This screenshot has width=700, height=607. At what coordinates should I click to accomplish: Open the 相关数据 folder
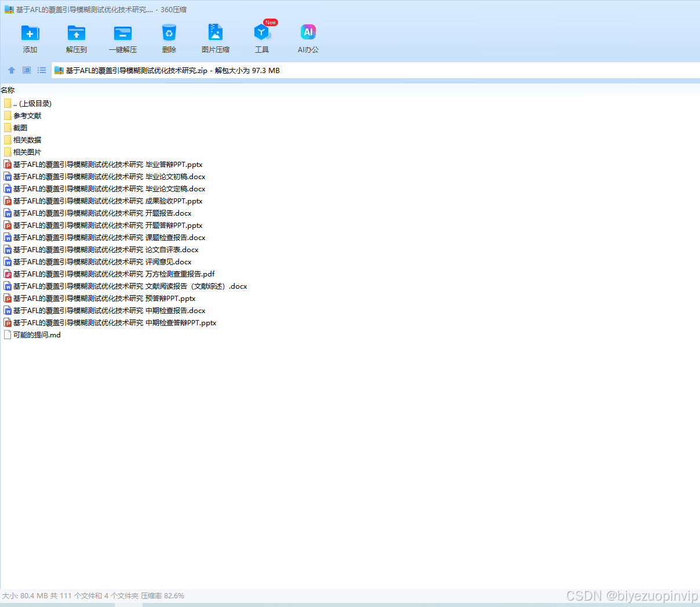23,140
